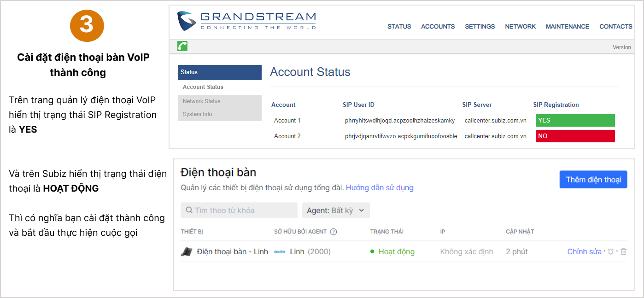Open the STATUS menu
Image resolution: width=644 pixels, height=298 pixels.
coord(399,27)
